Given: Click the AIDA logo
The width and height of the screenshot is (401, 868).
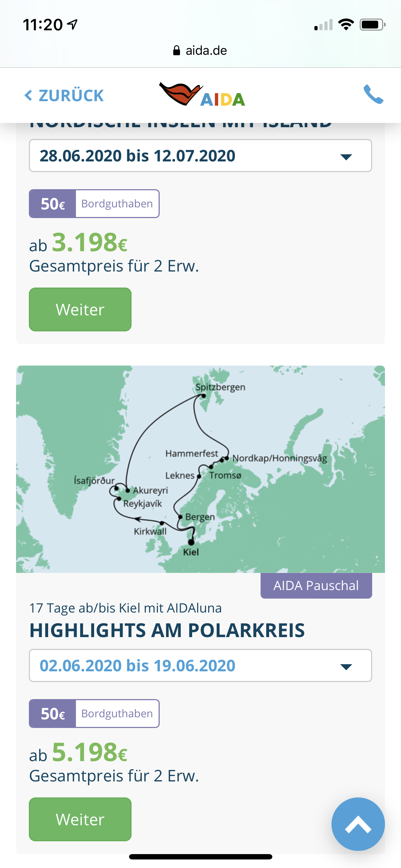Looking at the screenshot, I should tap(202, 95).
